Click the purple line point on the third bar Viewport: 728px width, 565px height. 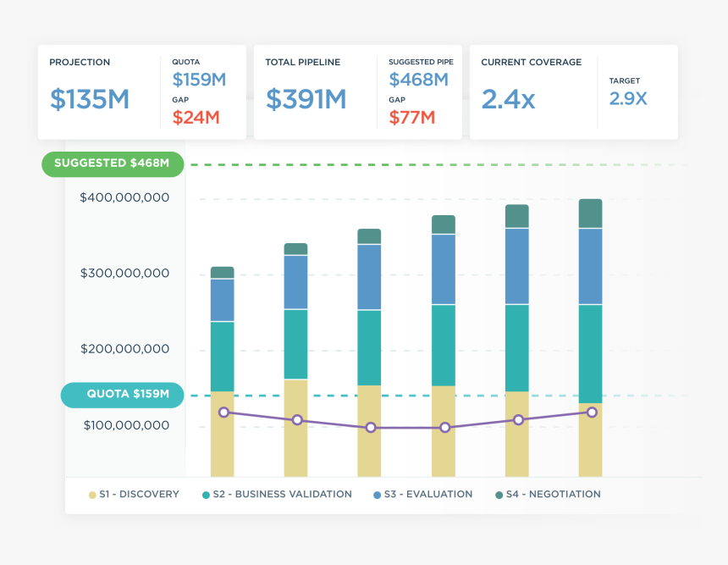coord(371,428)
